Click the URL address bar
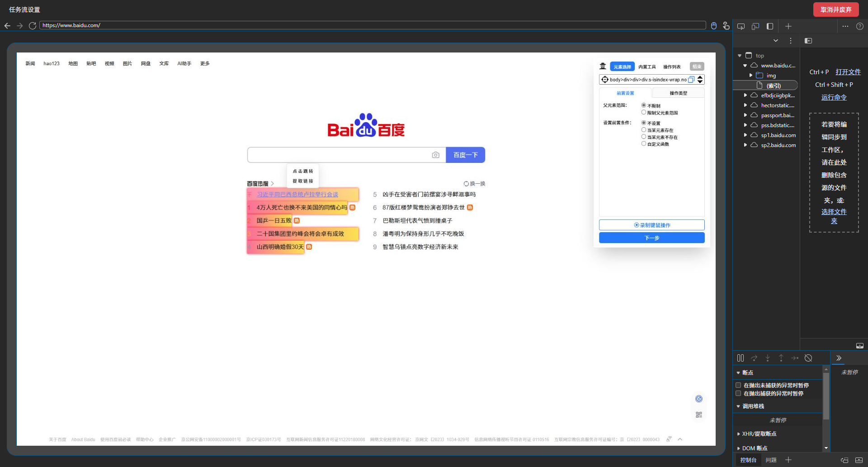Screen dimensions: 868x467 (373, 25)
